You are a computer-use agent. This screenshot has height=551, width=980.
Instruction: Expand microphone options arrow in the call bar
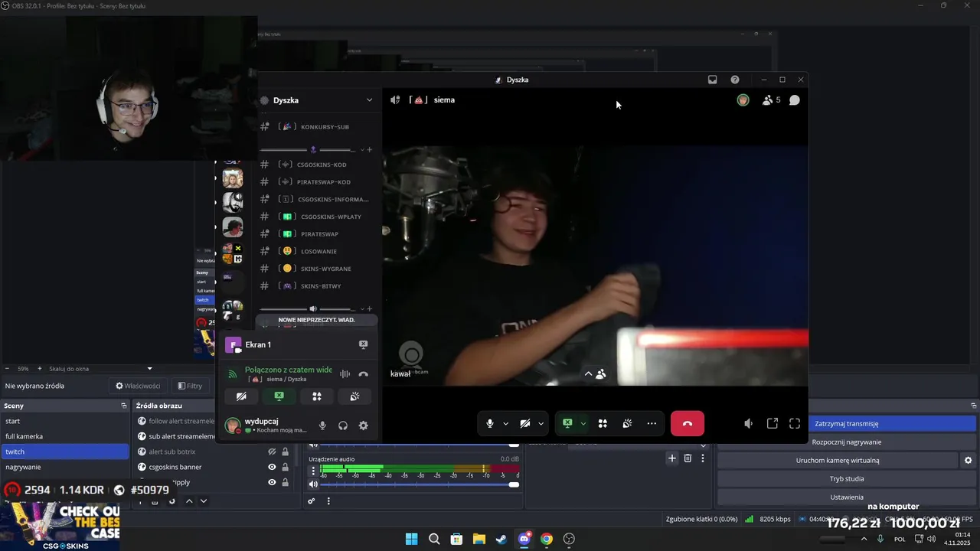tap(505, 423)
